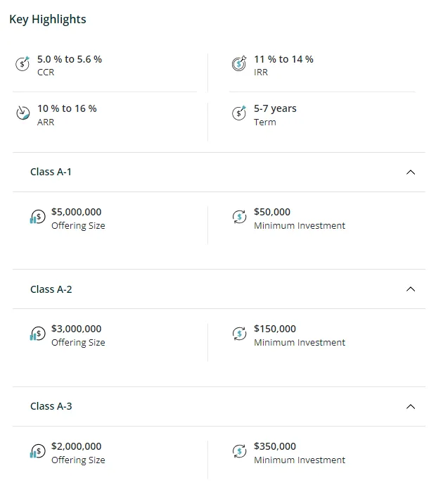The height and width of the screenshot is (504, 443).
Task: Collapse the Class A-3 section chevron
Action: pos(411,407)
